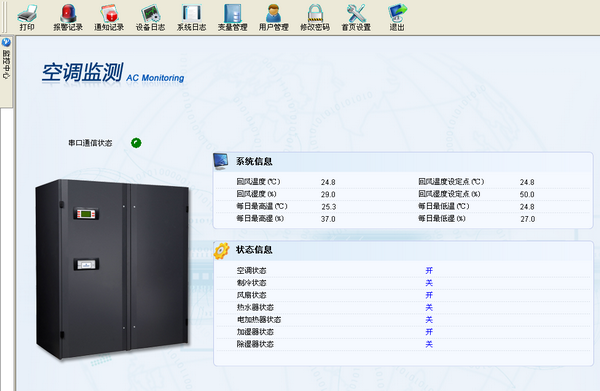Toggle the 加湿器状态 开 value
This screenshot has width=600, height=391.
(x=429, y=332)
